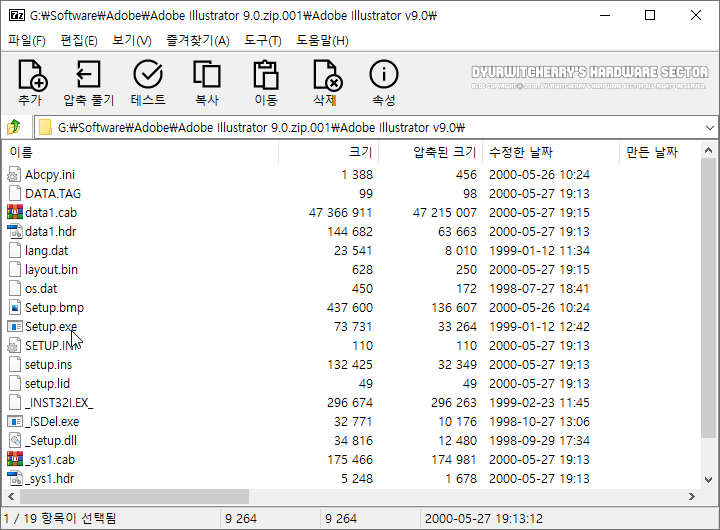720x530 pixels.
Task: Select the Setup.exe application icon
Action: coord(15,327)
